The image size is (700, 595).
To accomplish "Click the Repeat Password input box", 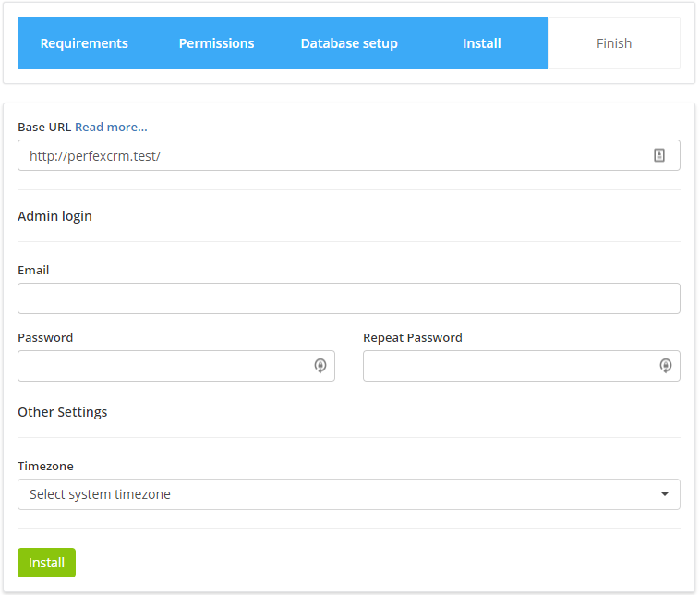I will point(508,366).
